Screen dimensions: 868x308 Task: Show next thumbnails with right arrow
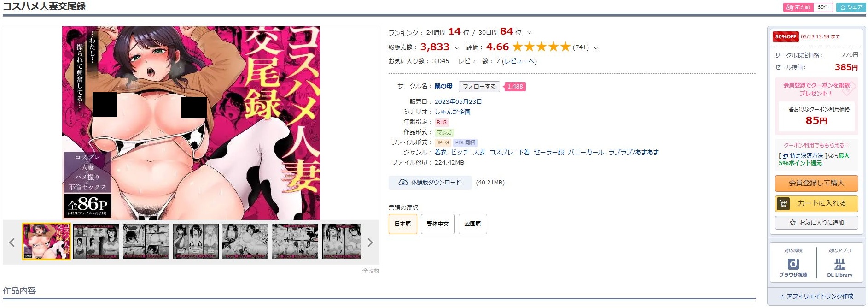coord(370,243)
